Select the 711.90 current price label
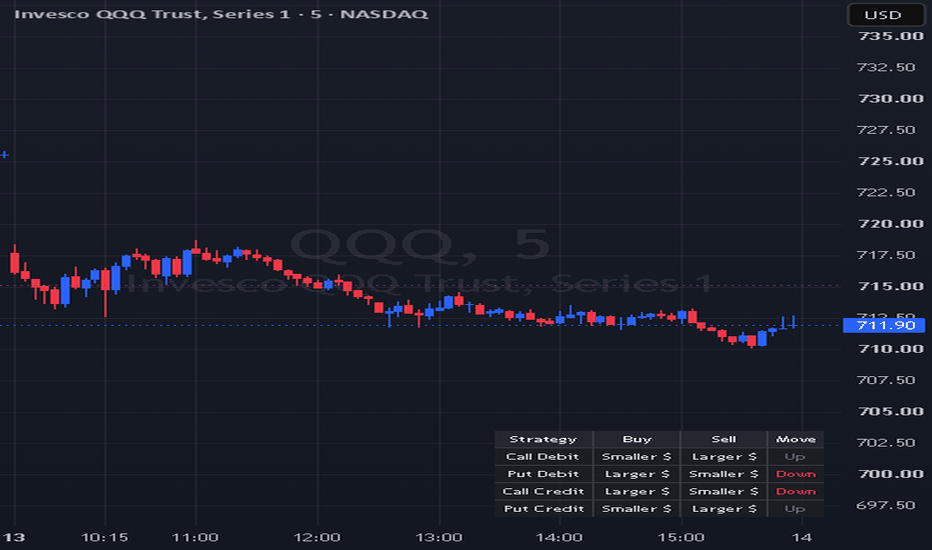The image size is (932, 550). click(884, 325)
